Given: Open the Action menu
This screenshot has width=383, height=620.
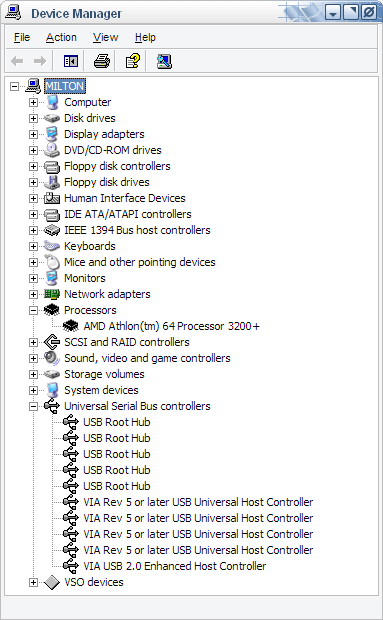Looking at the screenshot, I should (x=61, y=38).
